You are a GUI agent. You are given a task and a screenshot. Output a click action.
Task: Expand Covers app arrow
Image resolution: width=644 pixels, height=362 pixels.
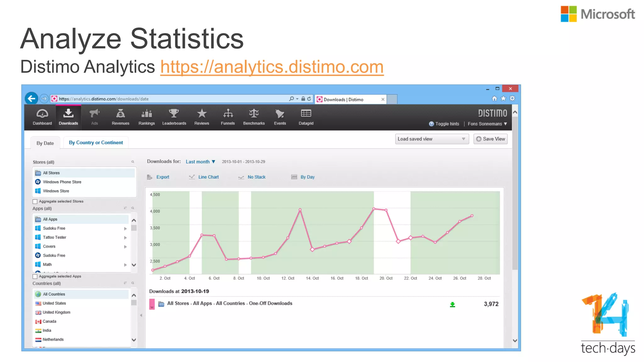click(x=125, y=247)
